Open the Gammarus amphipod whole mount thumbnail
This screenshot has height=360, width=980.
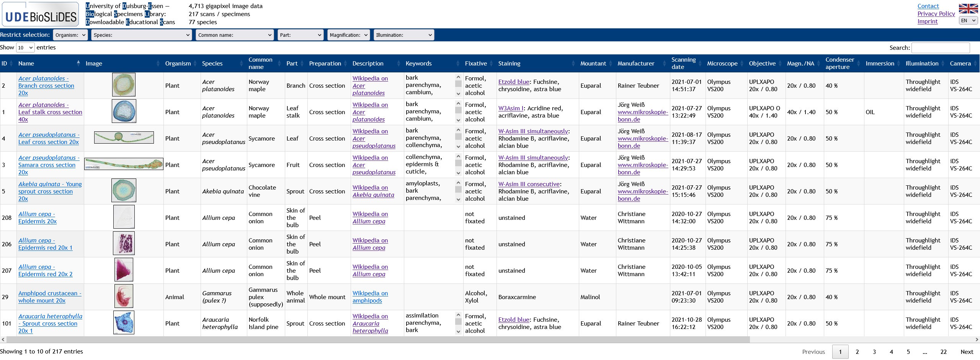(124, 296)
